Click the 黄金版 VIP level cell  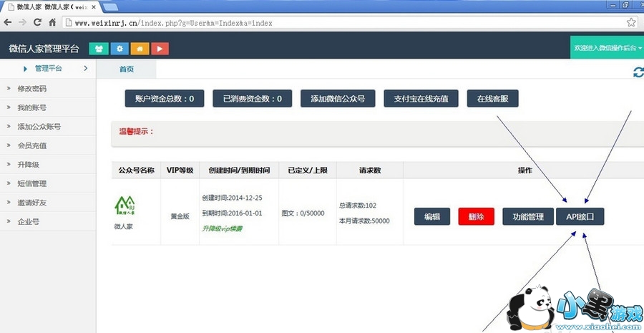(x=180, y=217)
